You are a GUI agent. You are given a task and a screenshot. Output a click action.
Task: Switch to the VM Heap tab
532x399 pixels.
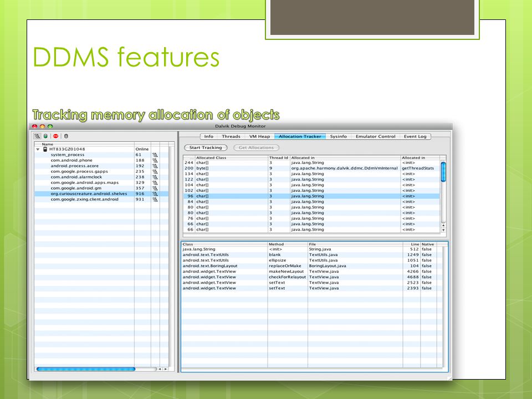tap(259, 136)
